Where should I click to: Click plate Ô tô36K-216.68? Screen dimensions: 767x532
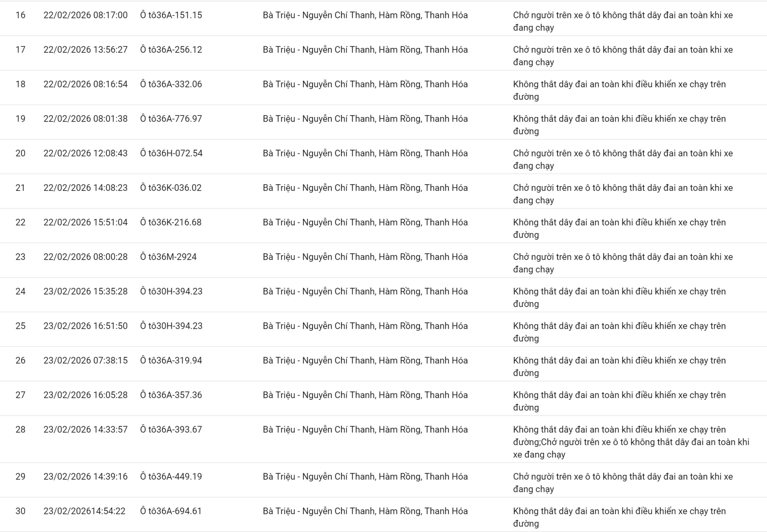[x=171, y=222]
